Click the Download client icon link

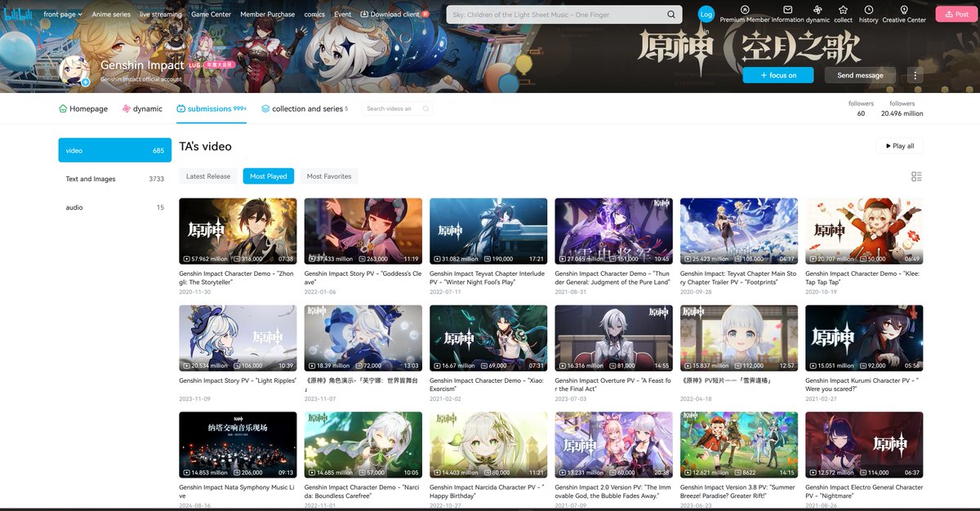pyautogui.click(x=364, y=15)
